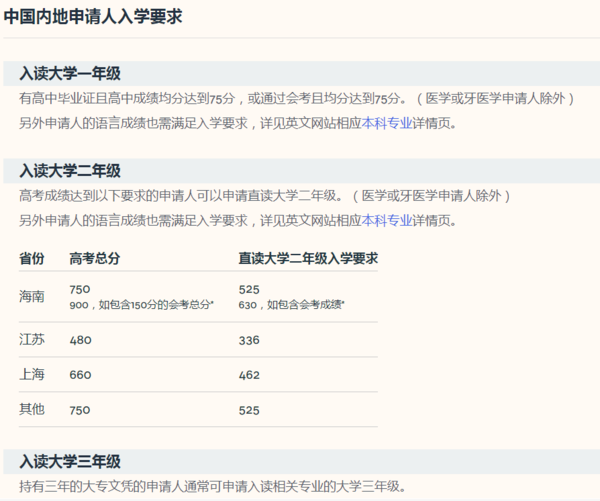Click the 336 requirement for 江苏
Screen dimensions: 600x501
click(249, 340)
